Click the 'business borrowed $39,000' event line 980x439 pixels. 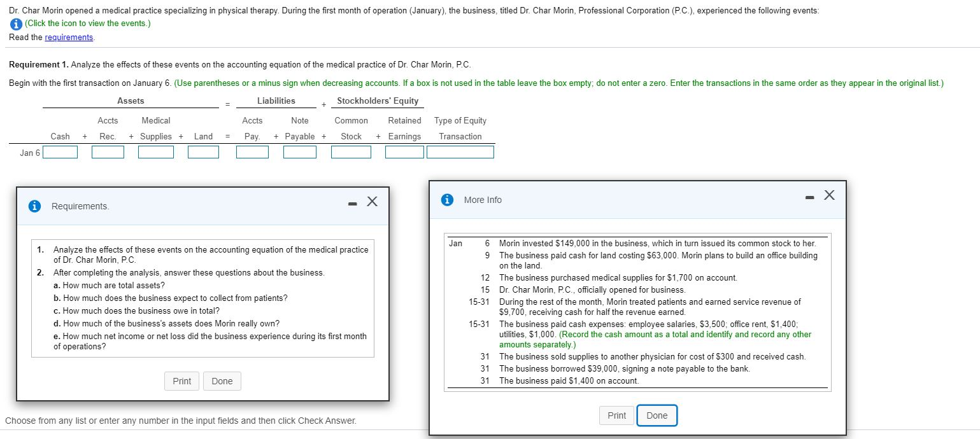(x=625, y=368)
